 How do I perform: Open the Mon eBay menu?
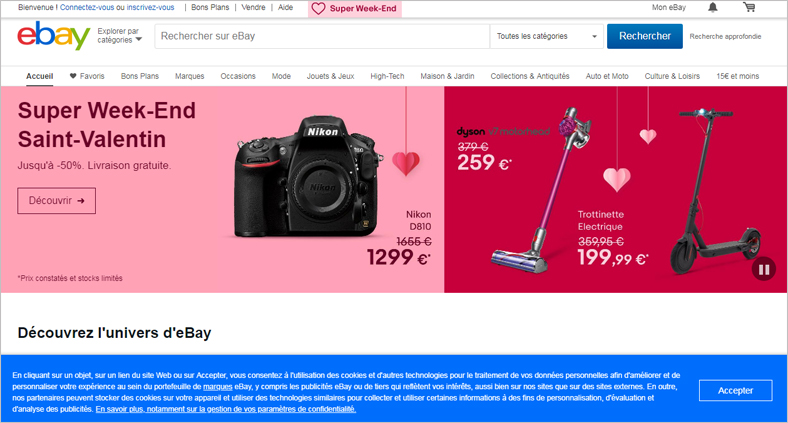(668, 8)
